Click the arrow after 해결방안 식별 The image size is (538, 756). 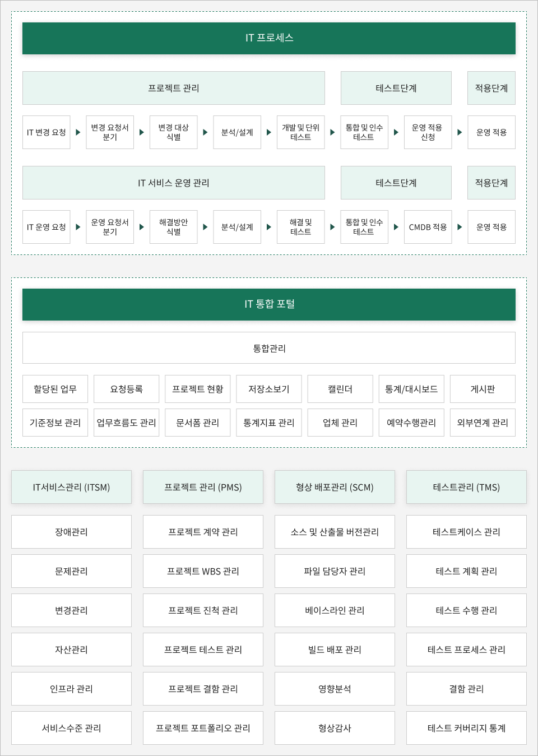(205, 227)
